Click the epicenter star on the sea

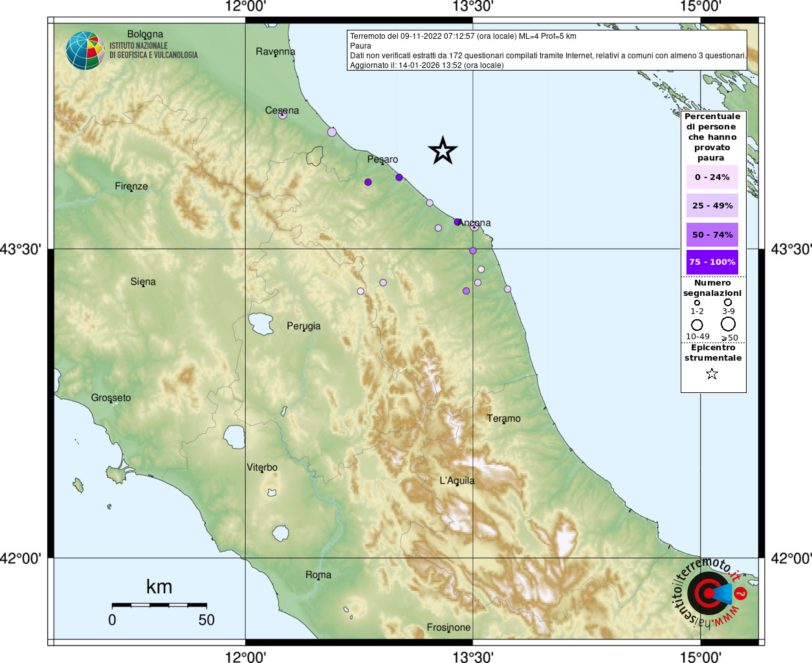click(x=443, y=150)
